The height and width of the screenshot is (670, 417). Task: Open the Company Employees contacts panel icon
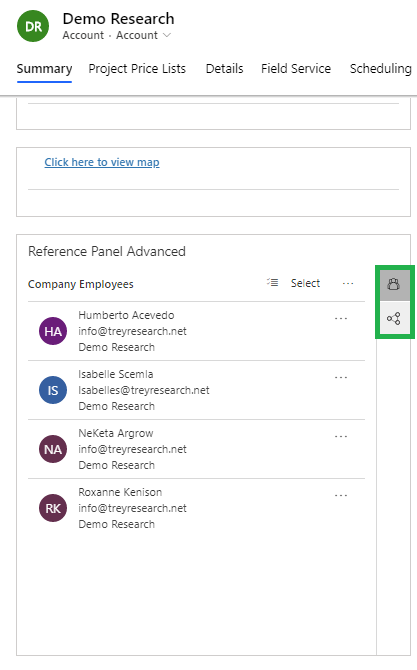[x=394, y=285]
